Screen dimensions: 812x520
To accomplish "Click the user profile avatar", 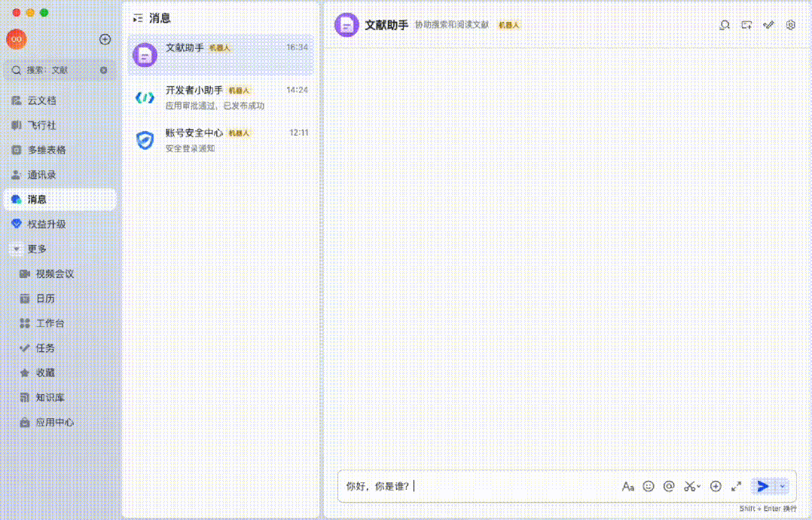I will [x=16, y=39].
